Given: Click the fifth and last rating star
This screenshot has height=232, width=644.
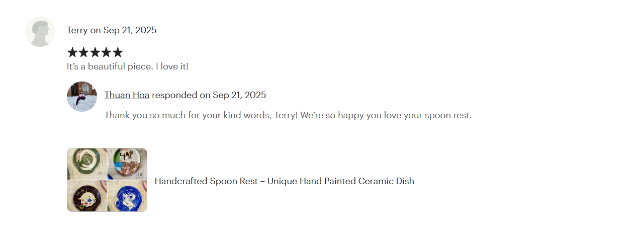Looking at the screenshot, I should [118, 52].
